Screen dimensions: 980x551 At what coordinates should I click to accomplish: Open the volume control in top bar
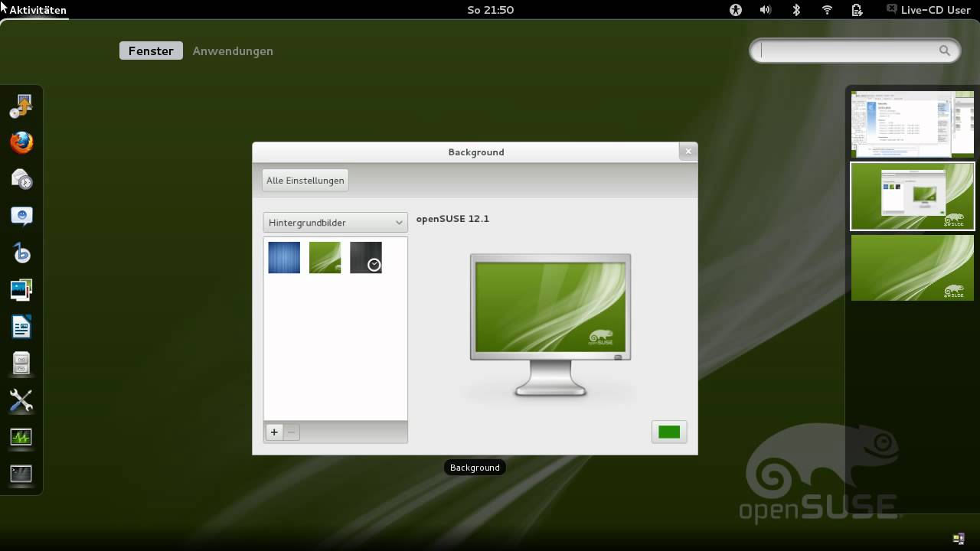coord(766,10)
